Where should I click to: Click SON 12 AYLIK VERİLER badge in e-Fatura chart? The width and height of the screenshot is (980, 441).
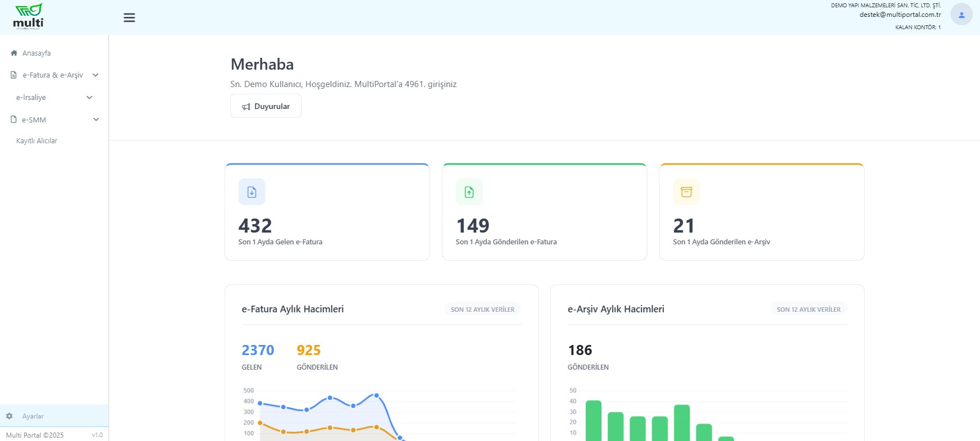point(482,310)
